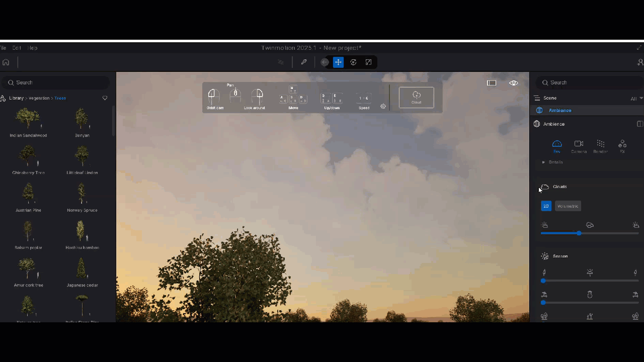
Task: Click the library panel scrollbar
Action: pos(114,121)
